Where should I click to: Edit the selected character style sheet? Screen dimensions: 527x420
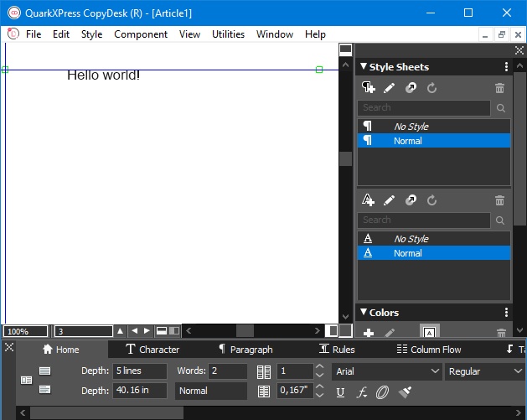(390, 200)
